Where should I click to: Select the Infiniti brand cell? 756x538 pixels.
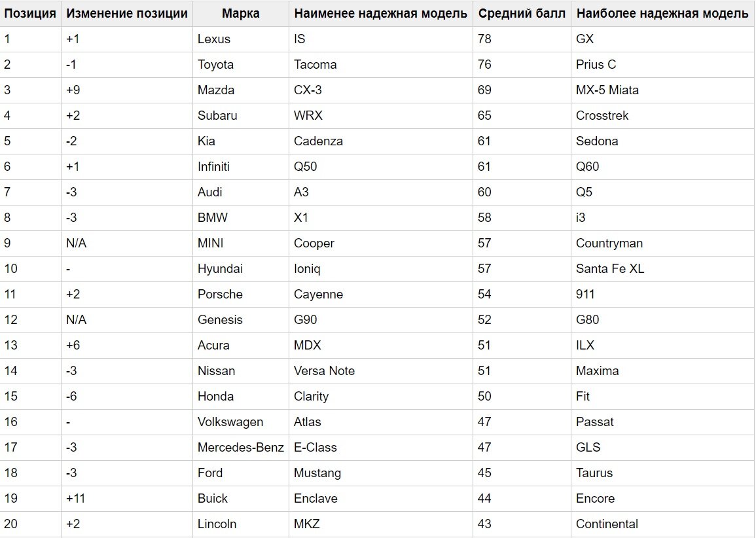point(241,167)
